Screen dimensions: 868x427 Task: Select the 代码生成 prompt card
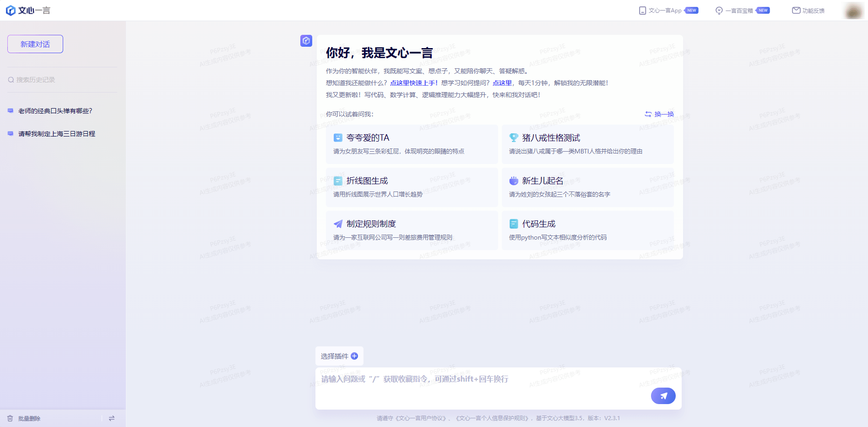click(x=588, y=230)
